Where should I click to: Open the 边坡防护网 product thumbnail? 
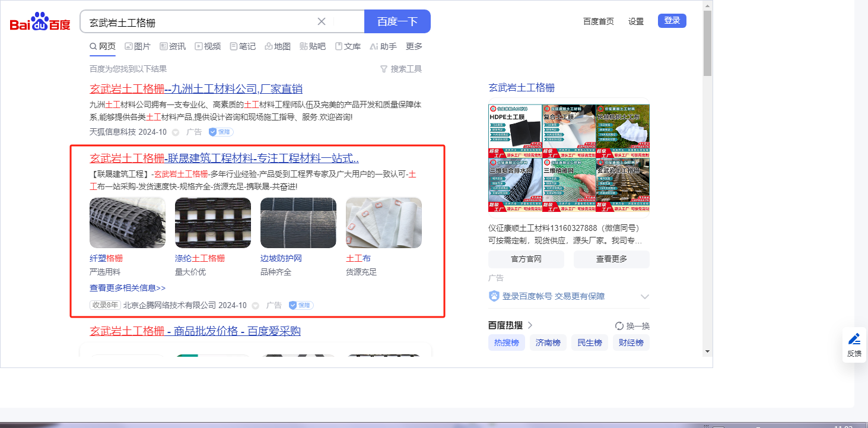(x=298, y=223)
